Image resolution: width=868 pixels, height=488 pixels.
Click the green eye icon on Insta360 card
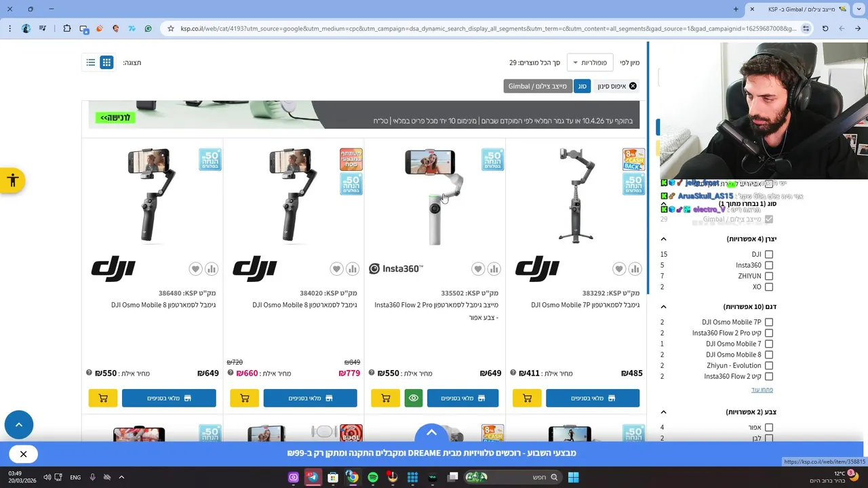point(414,398)
